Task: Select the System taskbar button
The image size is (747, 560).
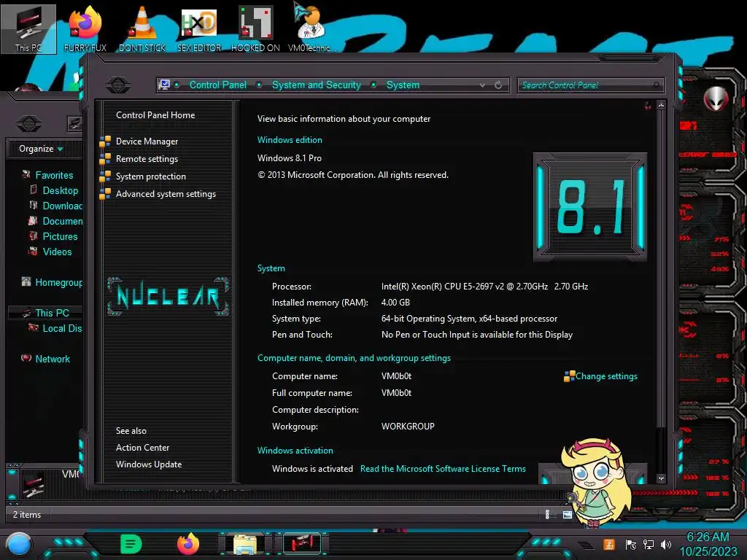Action: [302, 544]
